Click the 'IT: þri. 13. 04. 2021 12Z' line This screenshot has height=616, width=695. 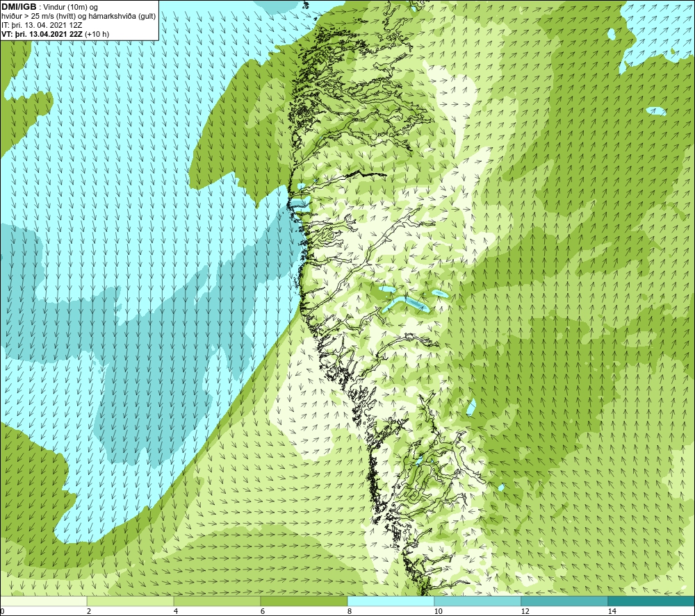click(42, 25)
